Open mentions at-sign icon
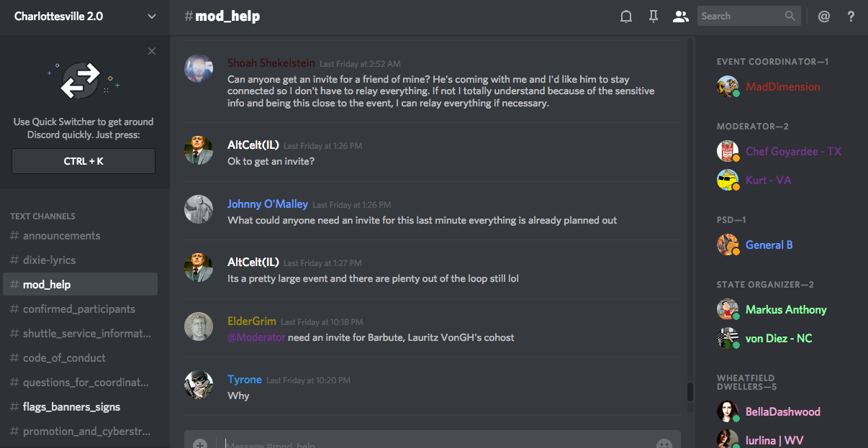The image size is (868, 448). click(824, 16)
